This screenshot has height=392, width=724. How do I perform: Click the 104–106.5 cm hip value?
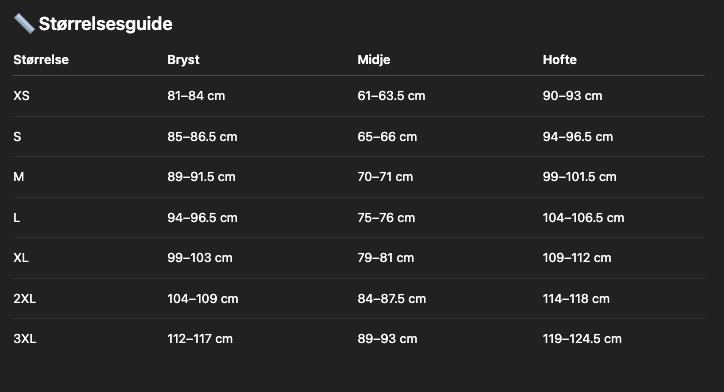584,217
